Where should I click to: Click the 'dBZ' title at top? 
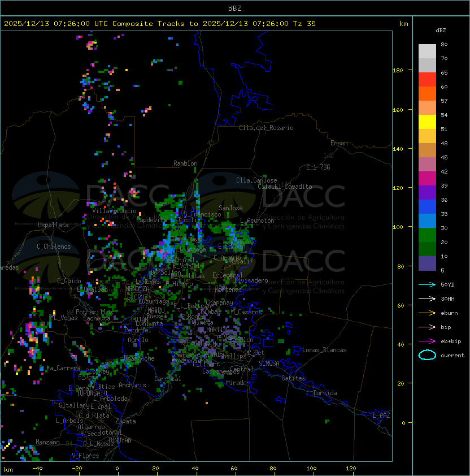(235, 8)
